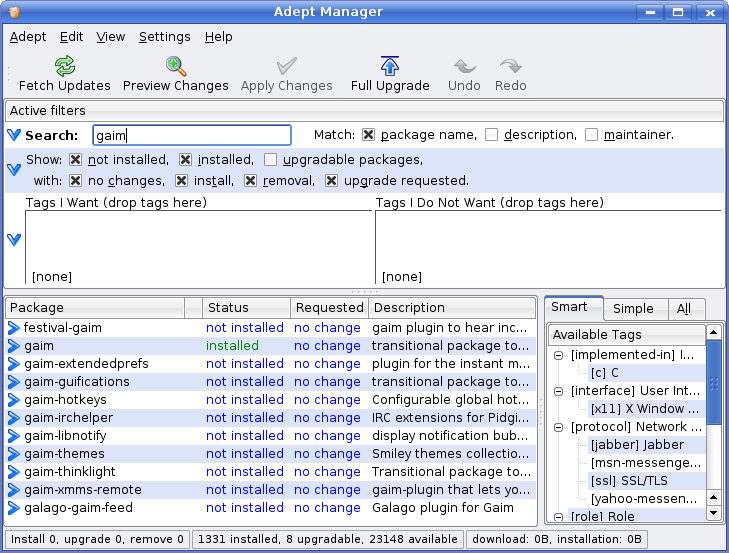Screen dimensions: 729x553
Task: Collapse the [protocol] Network tag node
Action: coord(558,427)
